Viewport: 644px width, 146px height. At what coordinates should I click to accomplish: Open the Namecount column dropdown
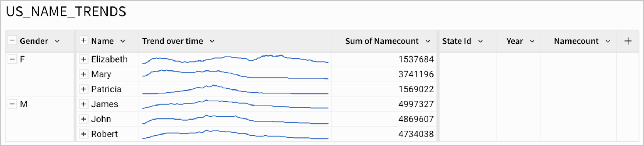tap(608, 41)
